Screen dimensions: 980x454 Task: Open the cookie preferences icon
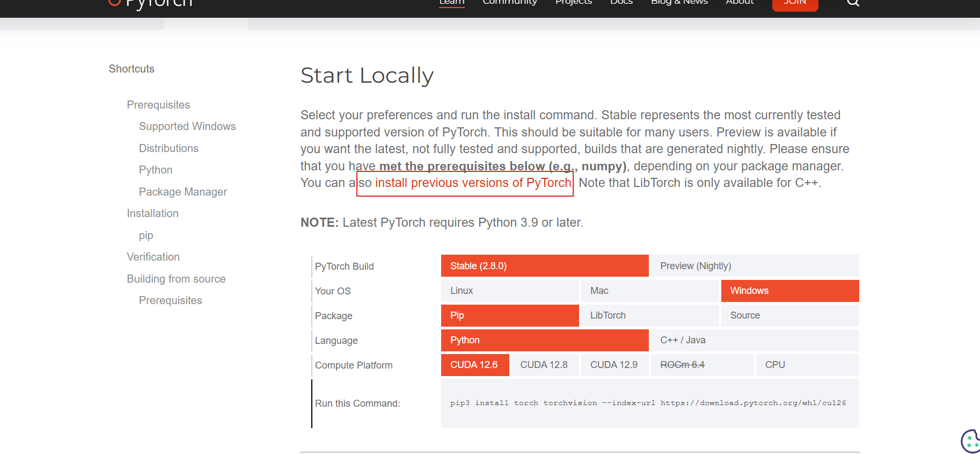[x=971, y=441]
